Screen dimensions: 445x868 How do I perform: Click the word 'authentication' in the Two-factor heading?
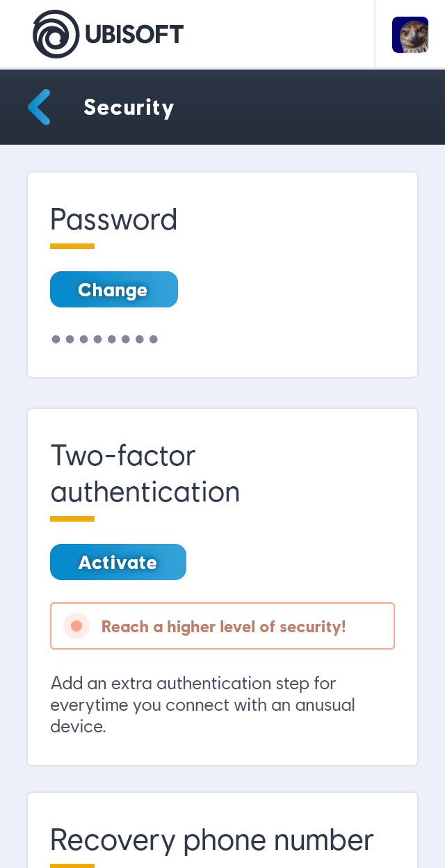pyautogui.click(x=145, y=492)
